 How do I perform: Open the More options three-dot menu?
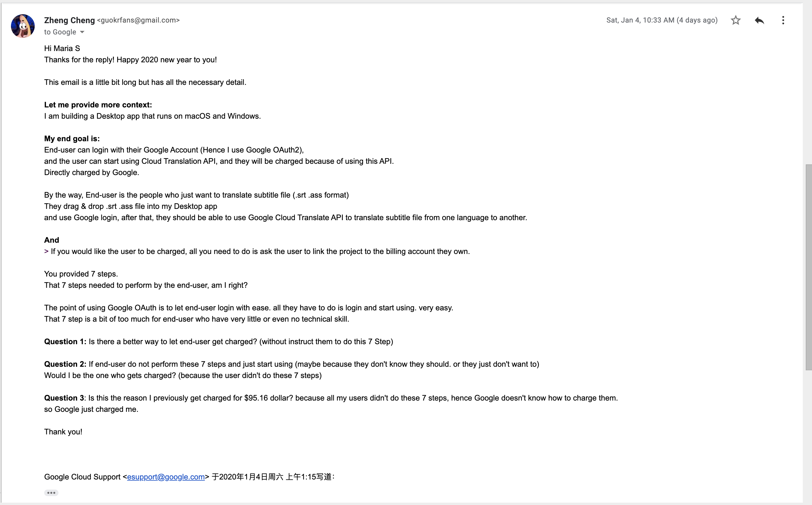pos(783,20)
